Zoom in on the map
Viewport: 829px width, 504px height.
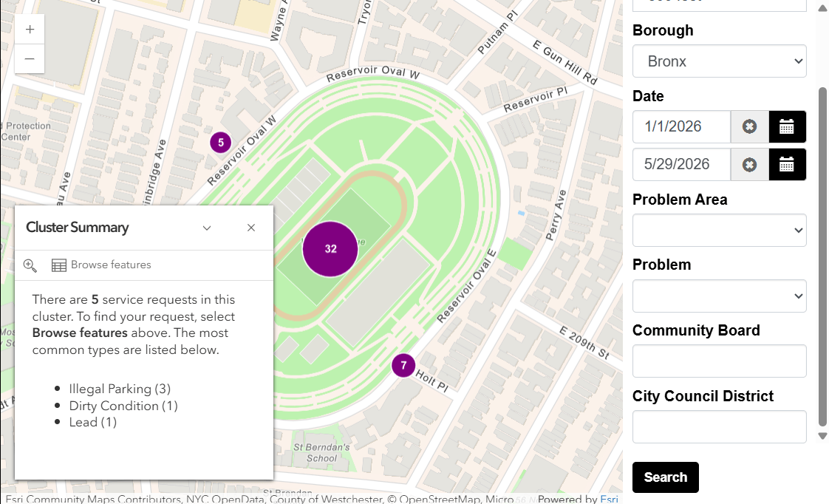coord(30,30)
